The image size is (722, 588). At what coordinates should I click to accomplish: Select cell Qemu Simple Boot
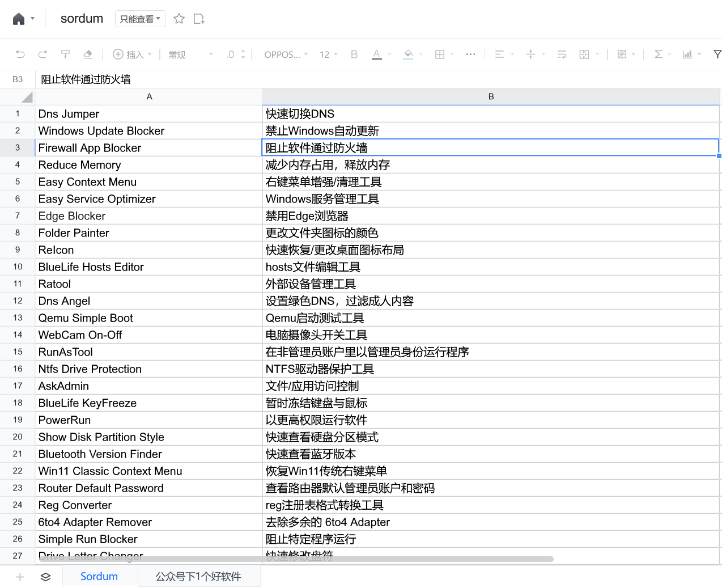[149, 318]
